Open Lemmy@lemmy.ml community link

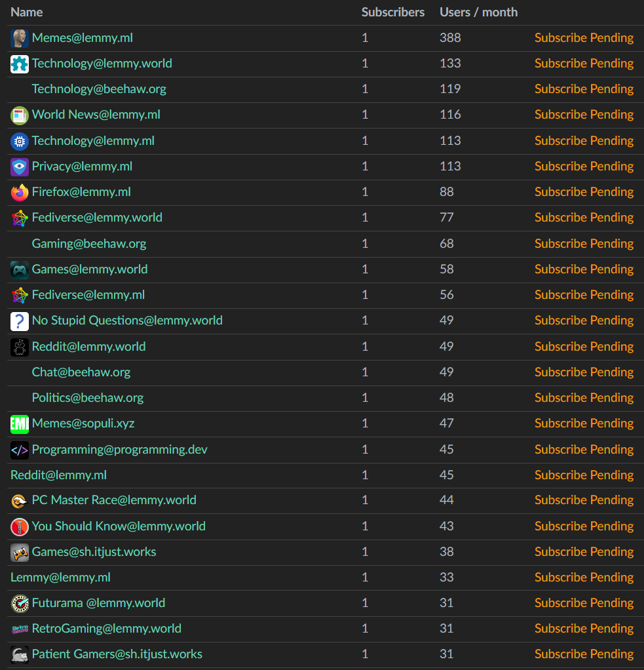pos(61,578)
